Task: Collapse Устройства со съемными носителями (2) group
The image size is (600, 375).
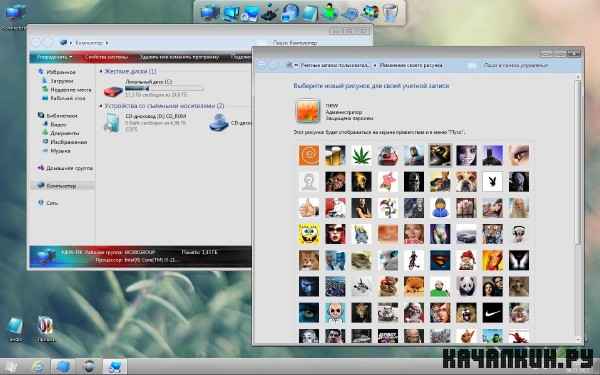Action: pos(101,106)
